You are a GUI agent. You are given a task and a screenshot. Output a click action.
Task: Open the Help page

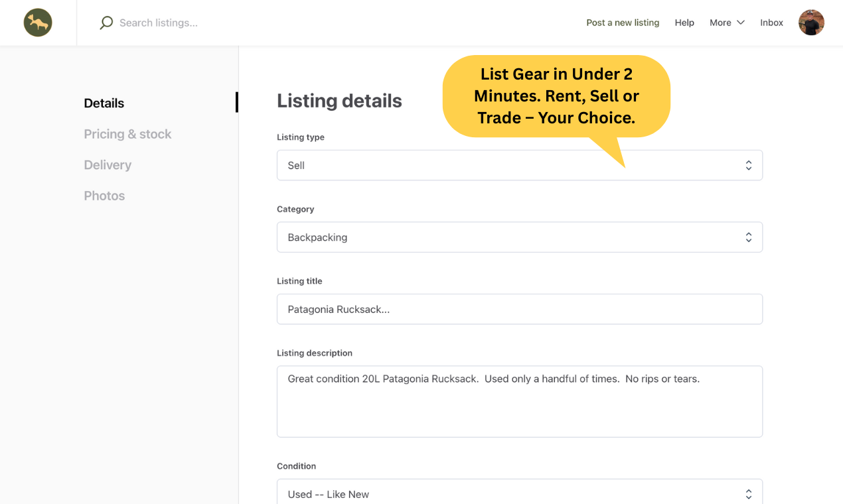point(684,23)
